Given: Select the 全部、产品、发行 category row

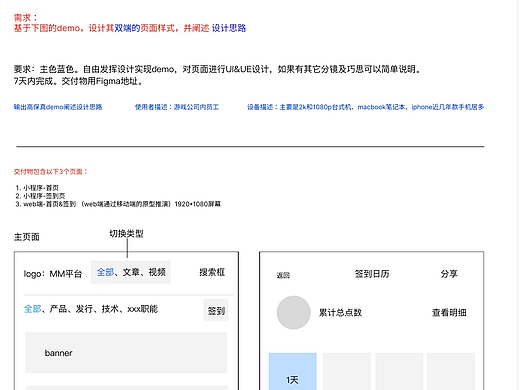Looking at the screenshot, I should (x=91, y=309).
